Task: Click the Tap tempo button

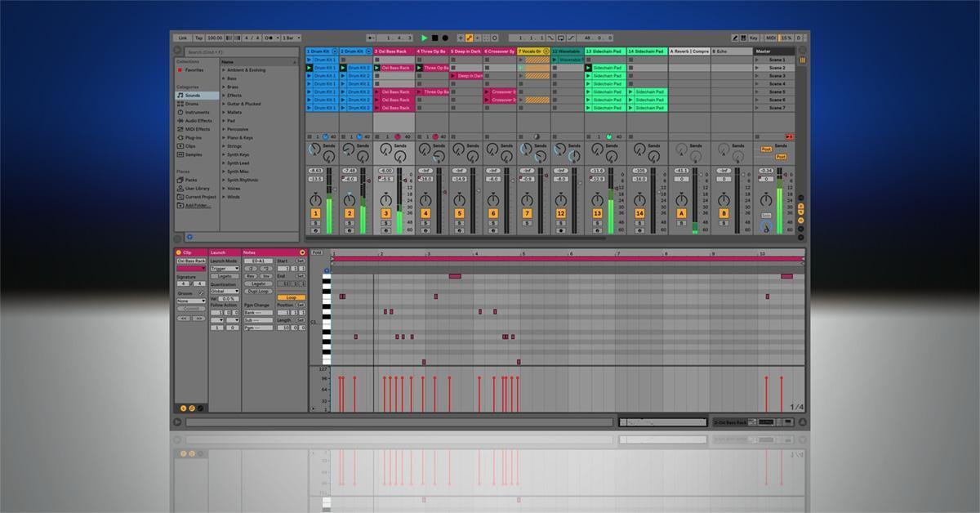Action: tap(198, 38)
